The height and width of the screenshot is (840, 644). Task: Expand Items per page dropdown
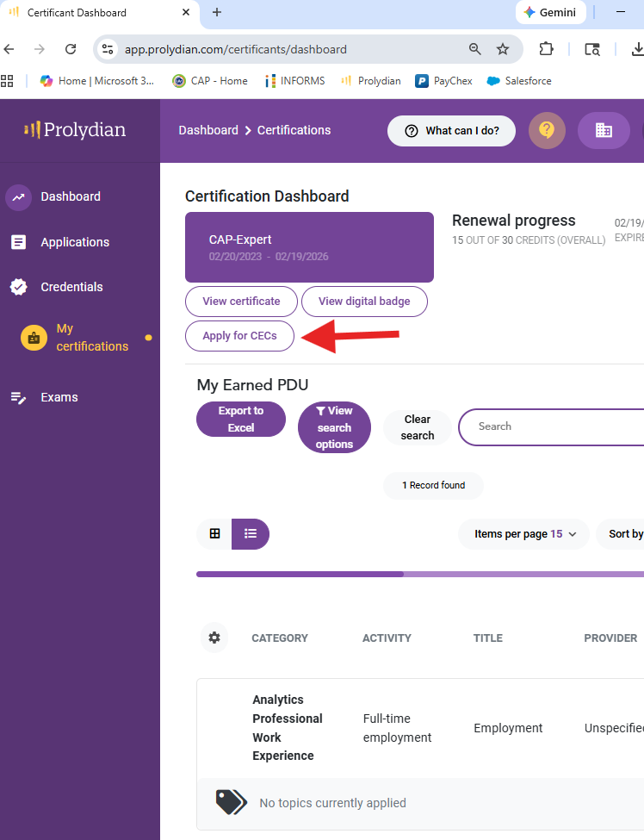(x=524, y=534)
